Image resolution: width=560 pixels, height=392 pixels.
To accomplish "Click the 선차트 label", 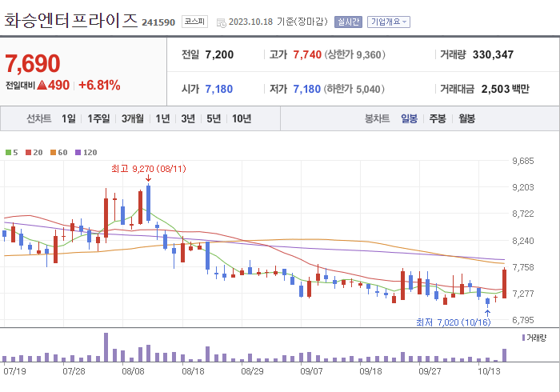I will point(39,118).
